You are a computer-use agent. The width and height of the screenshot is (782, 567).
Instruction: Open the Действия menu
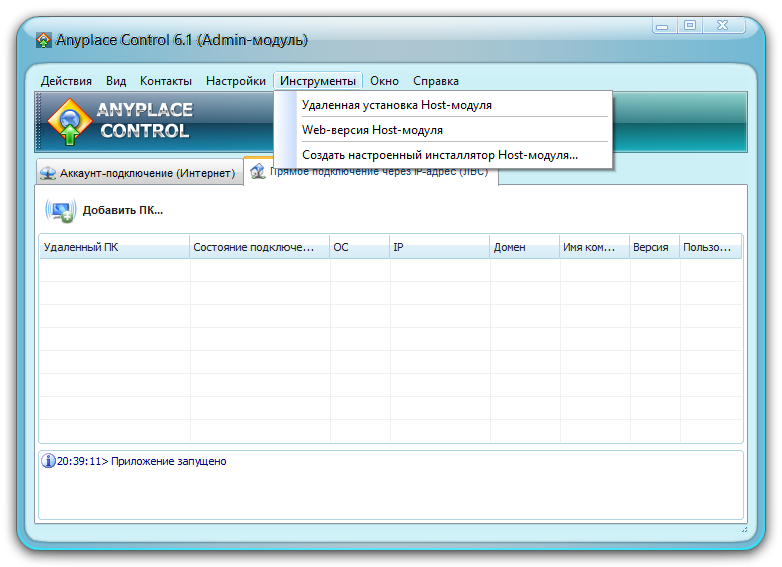(66, 81)
